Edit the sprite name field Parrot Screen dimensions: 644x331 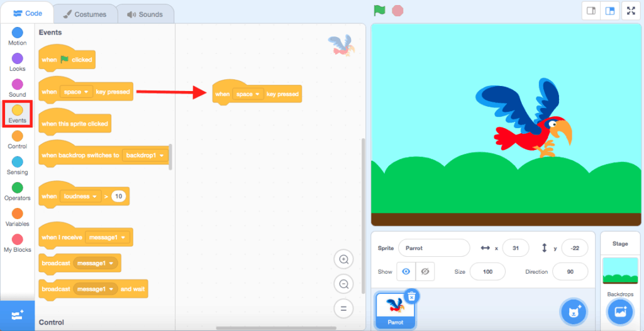pyautogui.click(x=434, y=248)
